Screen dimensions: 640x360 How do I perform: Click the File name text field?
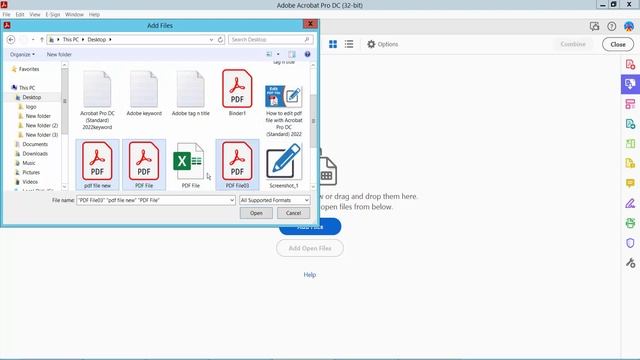152,200
